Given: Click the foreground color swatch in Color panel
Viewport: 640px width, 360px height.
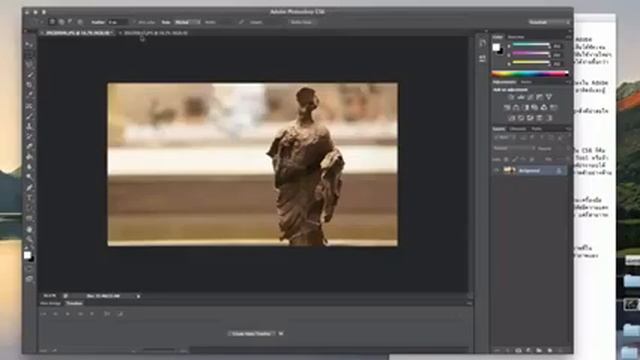Looking at the screenshot, I should pos(496,47).
